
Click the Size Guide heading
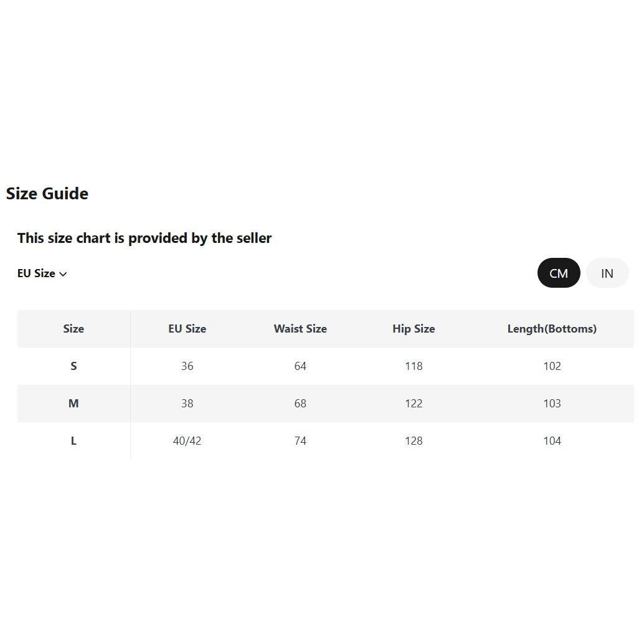coord(47,194)
